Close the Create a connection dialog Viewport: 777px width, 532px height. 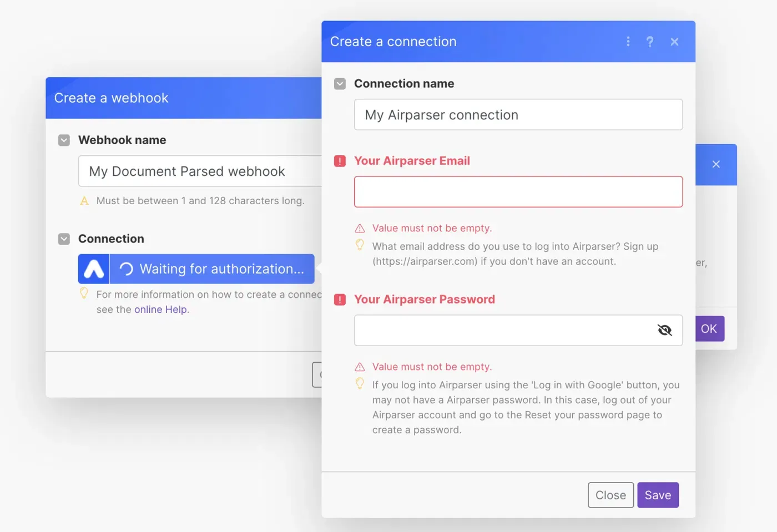(674, 42)
